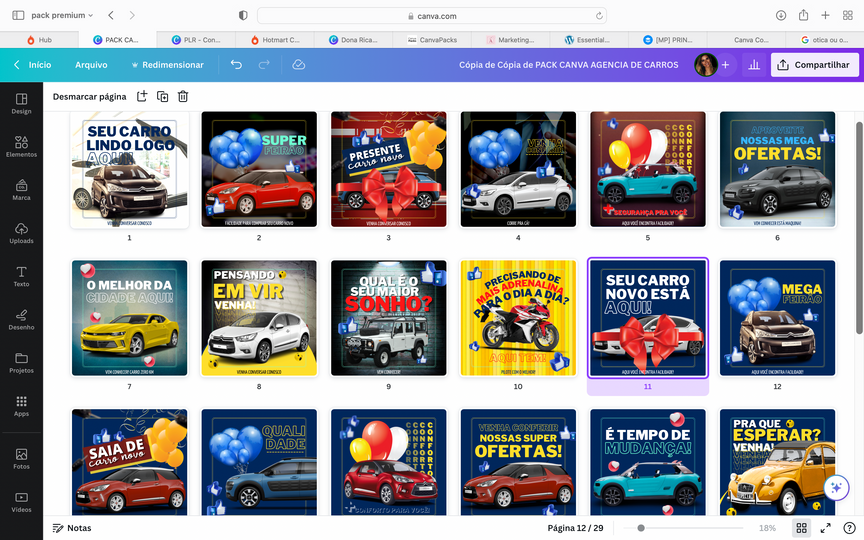The image size is (864, 540).
Task: Click the zoom slider handle
Action: click(x=640, y=528)
